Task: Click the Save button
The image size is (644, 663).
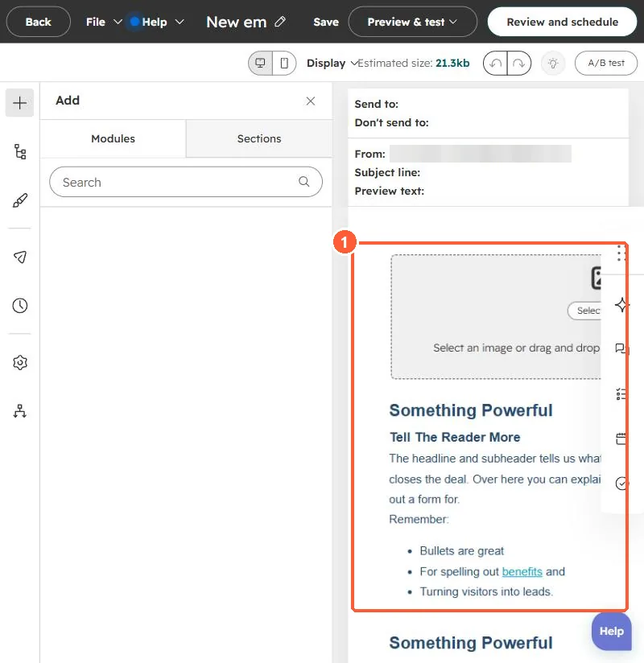Action: point(326,22)
